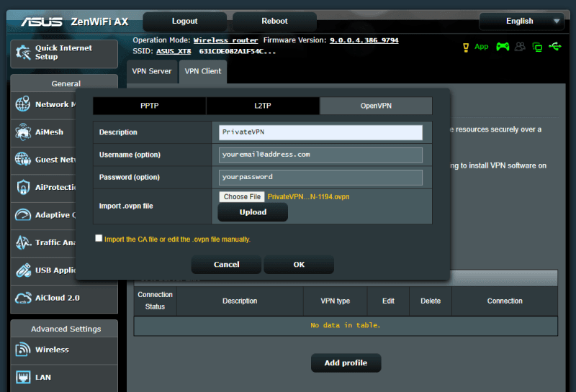Select the PPTP tab

coord(149,106)
